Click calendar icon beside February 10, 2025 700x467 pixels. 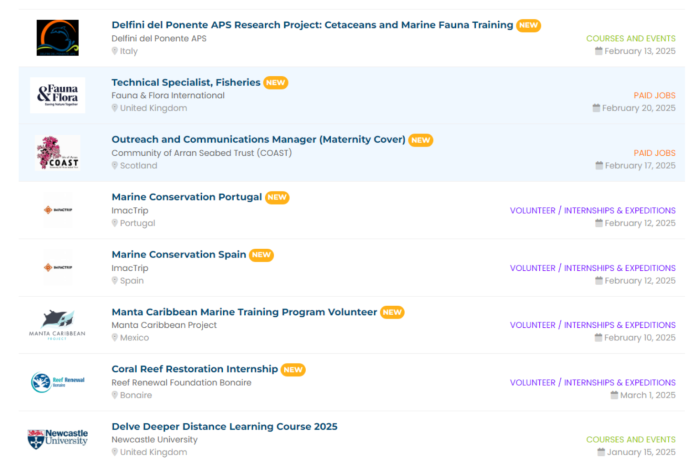point(598,338)
